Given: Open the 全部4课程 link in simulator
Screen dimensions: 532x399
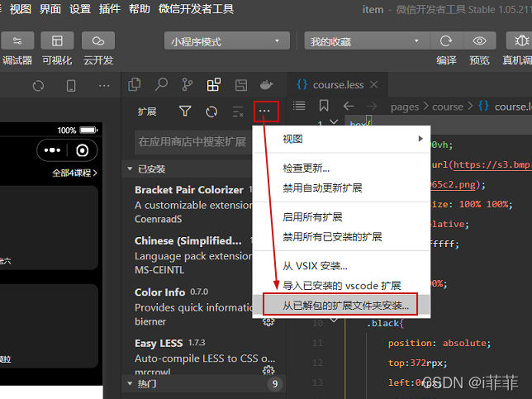Looking at the screenshot, I should pos(74,173).
